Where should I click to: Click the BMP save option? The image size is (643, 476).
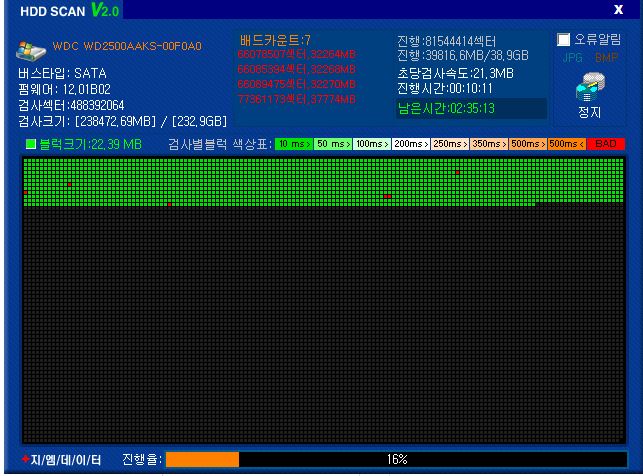[606, 58]
